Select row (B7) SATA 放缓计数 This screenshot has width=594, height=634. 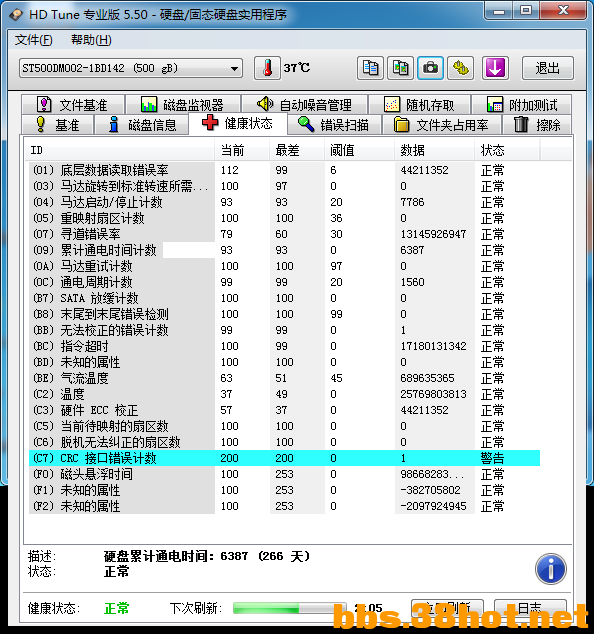coord(284,298)
